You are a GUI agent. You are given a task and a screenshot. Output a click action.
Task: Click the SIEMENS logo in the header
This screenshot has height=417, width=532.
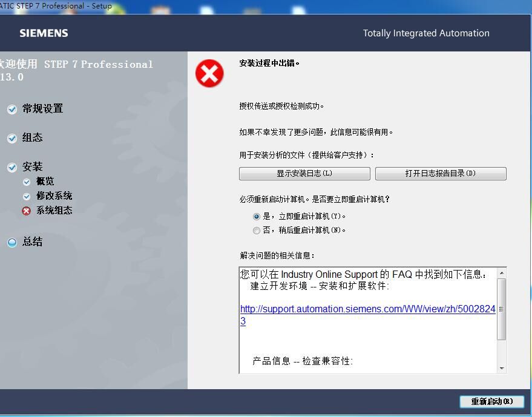coord(44,33)
